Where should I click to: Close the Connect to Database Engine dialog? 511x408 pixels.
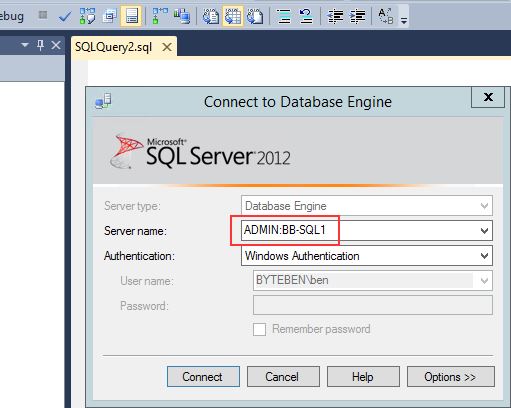tap(488, 97)
